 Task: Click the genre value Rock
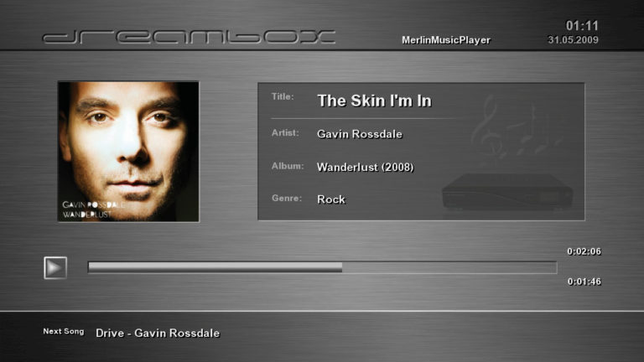pos(331,199)
